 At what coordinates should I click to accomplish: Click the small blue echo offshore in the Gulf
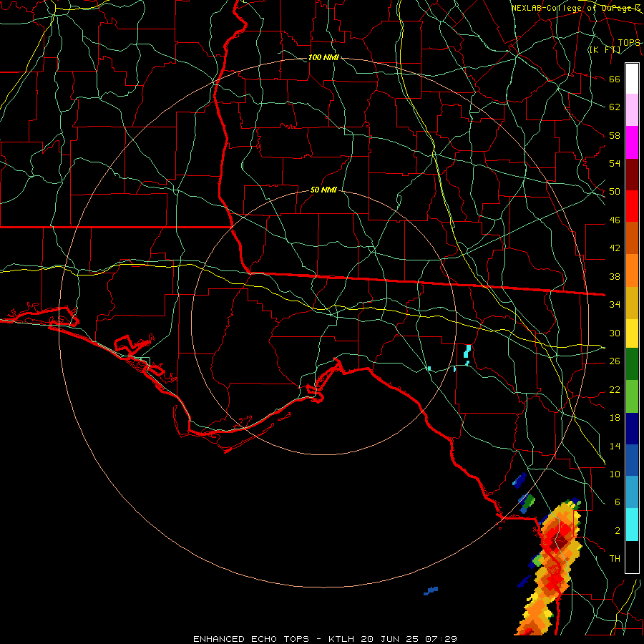coord(431,590)
